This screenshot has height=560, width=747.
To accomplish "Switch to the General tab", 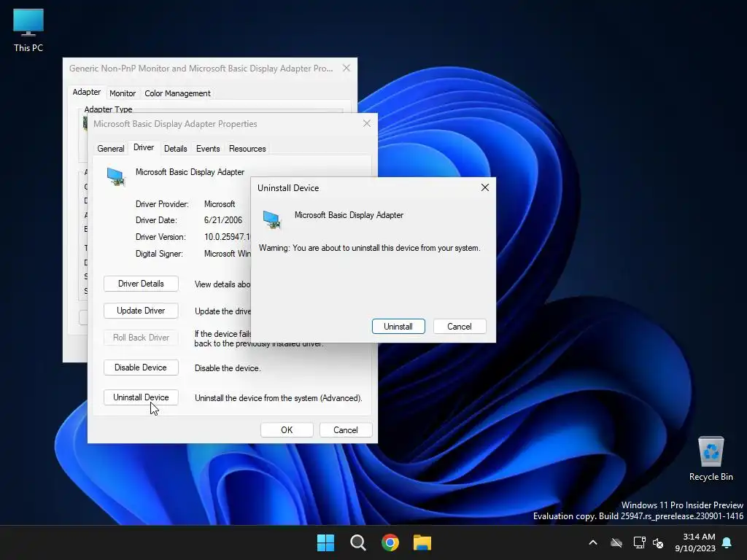I will point(111,149).
